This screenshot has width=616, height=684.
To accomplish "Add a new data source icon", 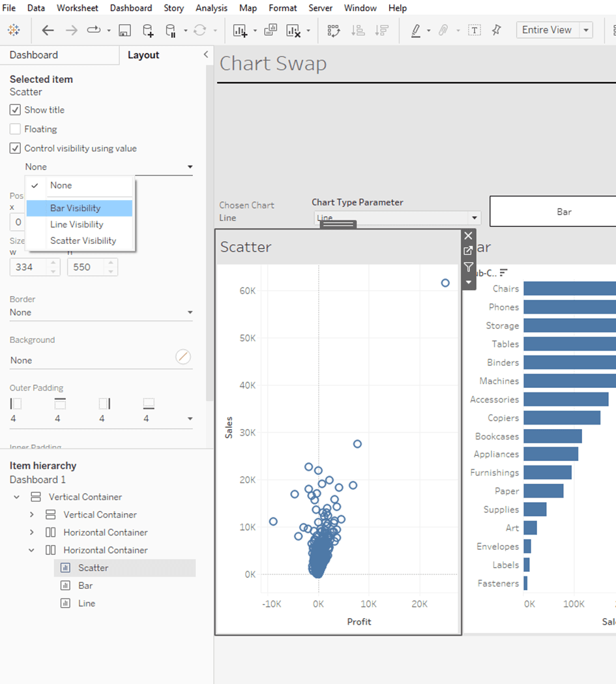I will pyautogui.click(x=148, y=30).
